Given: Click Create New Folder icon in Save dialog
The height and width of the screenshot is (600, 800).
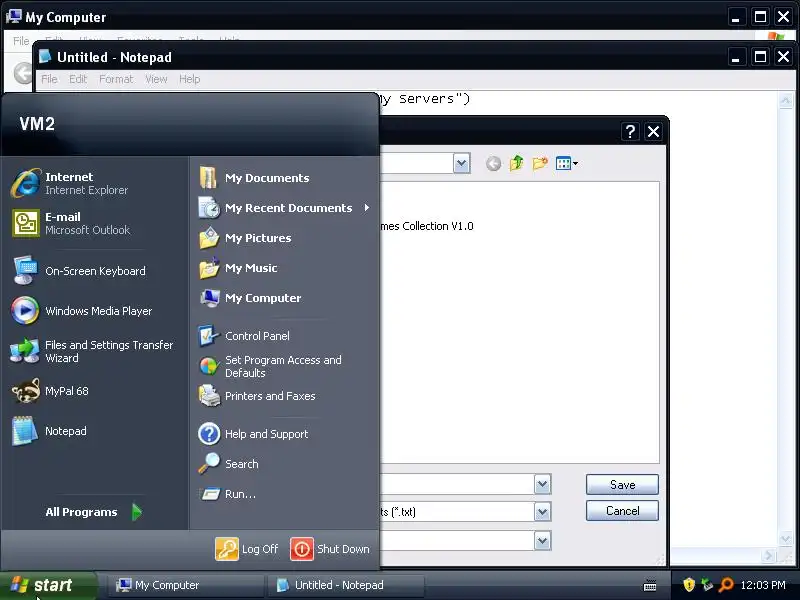Looking at the screenshot, I should [540, 163].
